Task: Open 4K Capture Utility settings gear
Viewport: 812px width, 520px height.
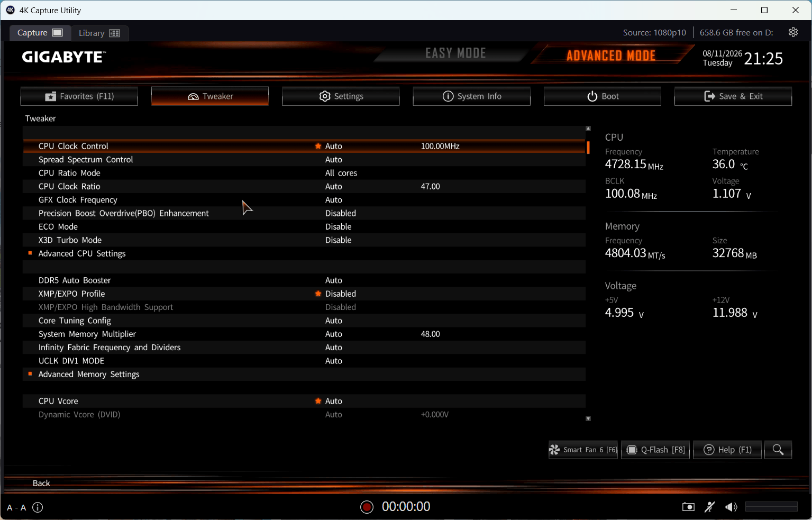Action: [793, 32]
